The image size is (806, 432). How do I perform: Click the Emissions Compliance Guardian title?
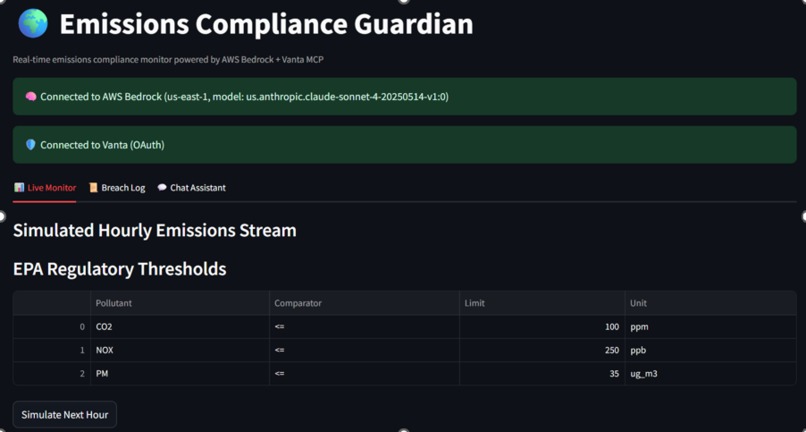(266, 24)
